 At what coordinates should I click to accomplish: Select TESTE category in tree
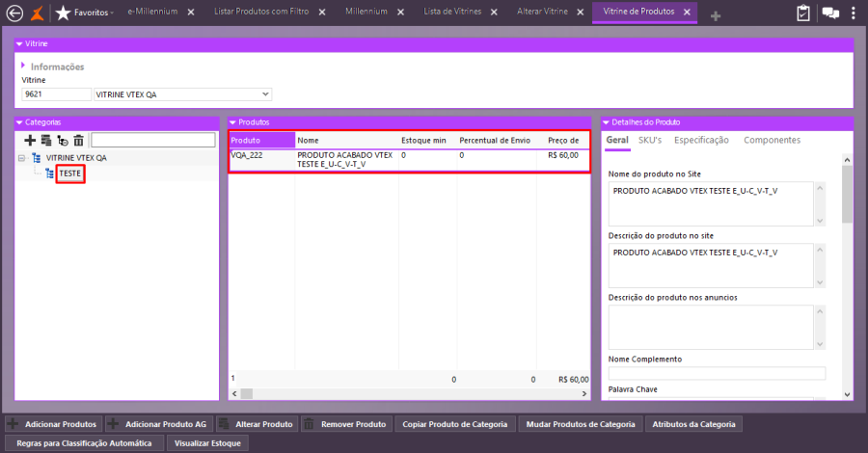click(70, 173)
